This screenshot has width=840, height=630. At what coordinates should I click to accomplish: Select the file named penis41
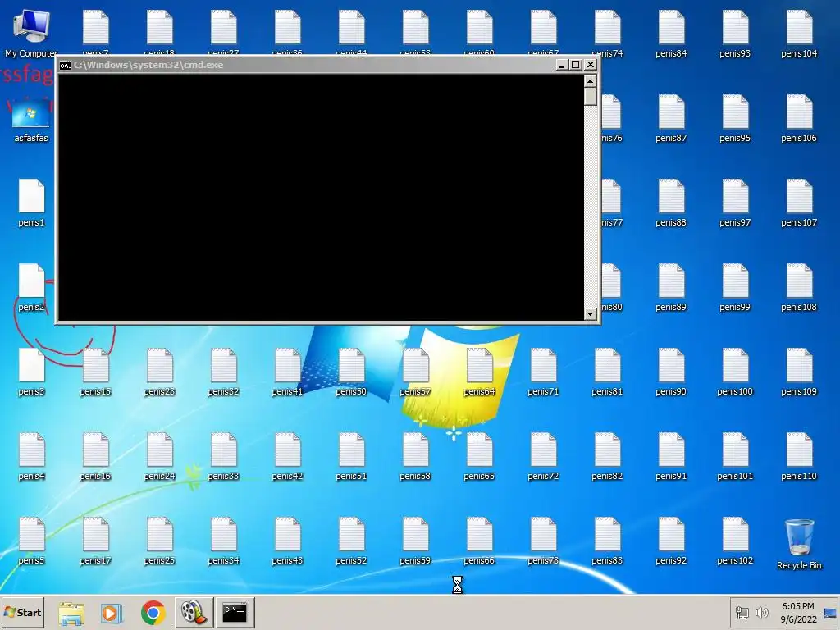pyautogui.click(x=287, y=373)
